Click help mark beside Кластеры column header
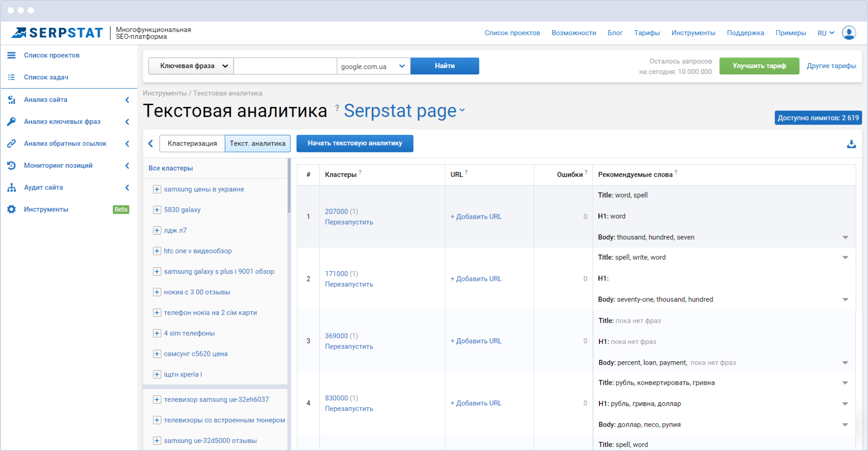This screenshot has height=451, width=868. coord(360,172)
